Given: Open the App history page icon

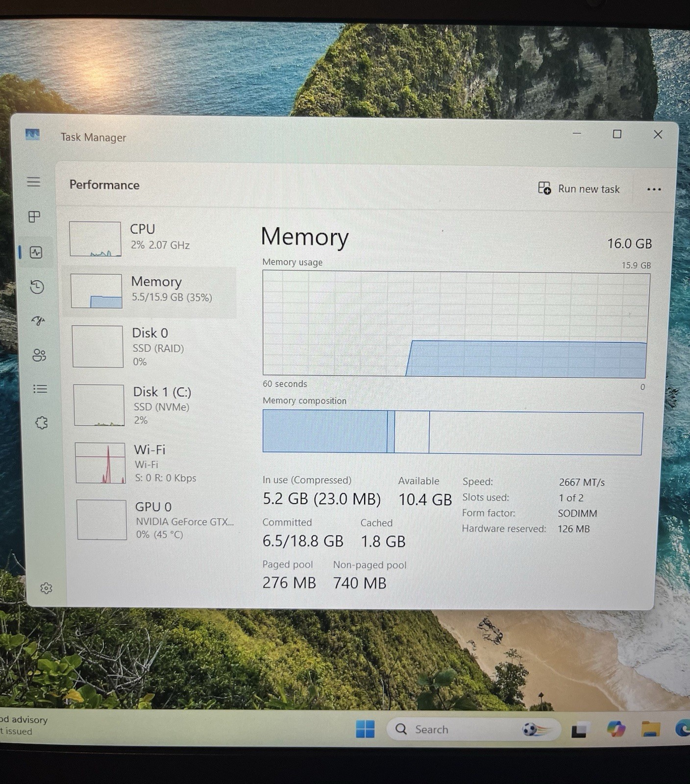Looking at the screenshot, I should 37,287.
